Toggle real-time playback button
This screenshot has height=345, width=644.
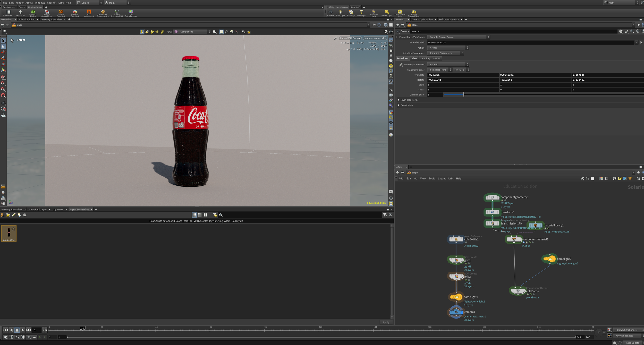[x=23, y=337]
